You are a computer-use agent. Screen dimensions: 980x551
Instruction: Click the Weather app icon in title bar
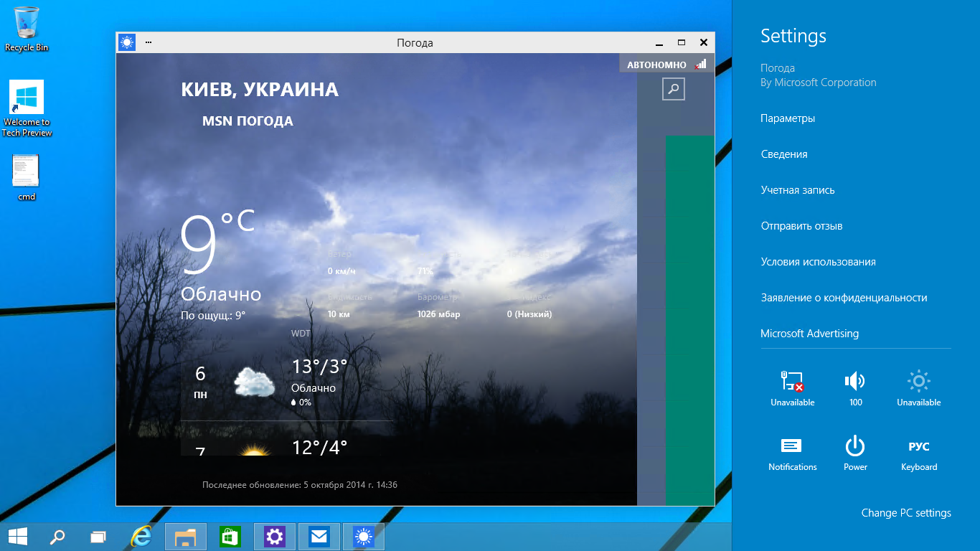pos(127,42)
